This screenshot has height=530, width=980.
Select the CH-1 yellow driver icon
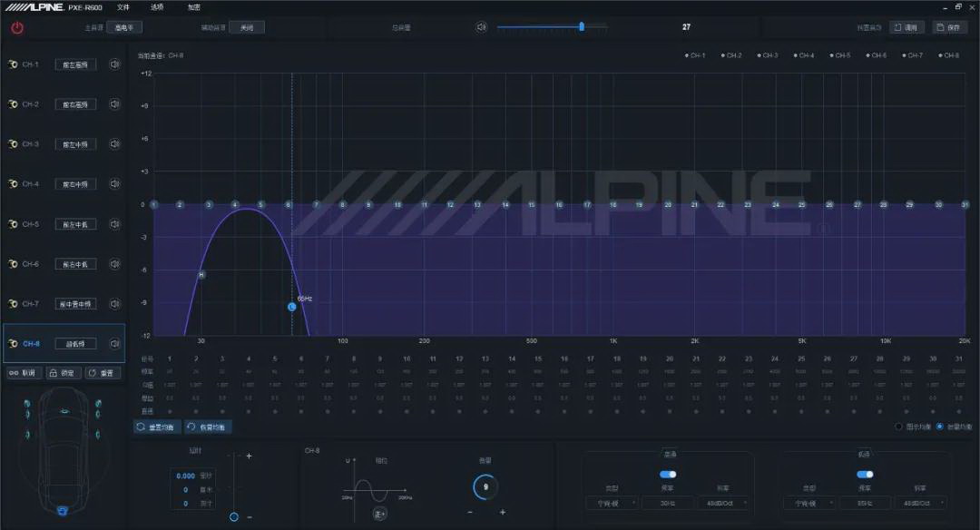coord(13,64)
